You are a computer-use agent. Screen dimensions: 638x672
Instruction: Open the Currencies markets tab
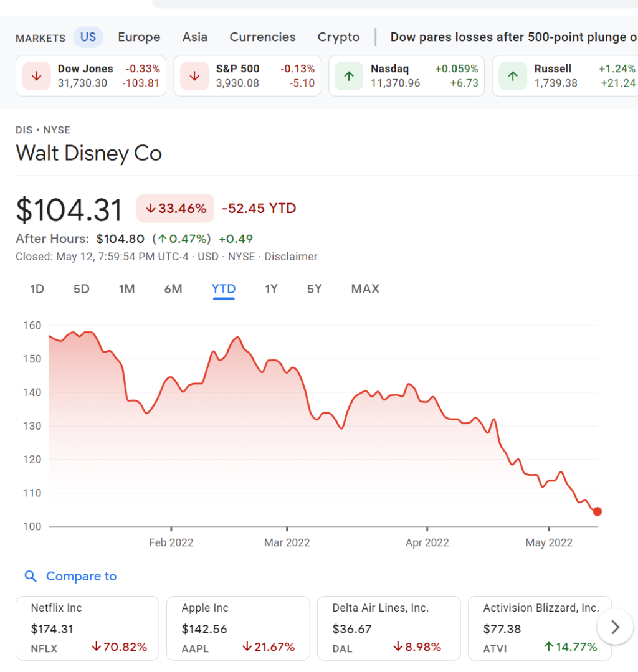(x=262, y=37)
